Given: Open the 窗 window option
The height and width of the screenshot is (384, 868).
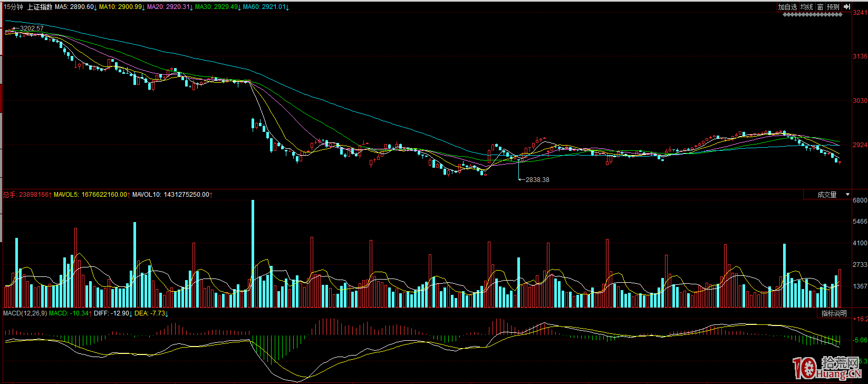Looking at the screenshot, I should [x=820, y=7].
